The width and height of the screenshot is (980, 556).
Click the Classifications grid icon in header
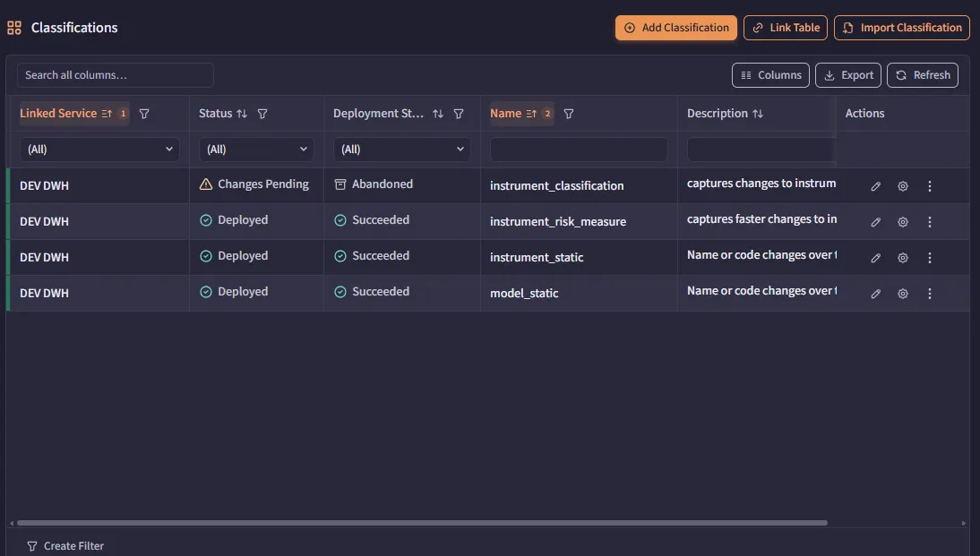tap(13, 28)
